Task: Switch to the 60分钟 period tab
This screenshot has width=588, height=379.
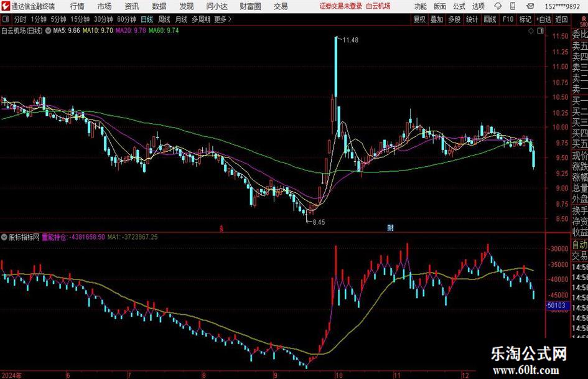Action: coord(126,19)
